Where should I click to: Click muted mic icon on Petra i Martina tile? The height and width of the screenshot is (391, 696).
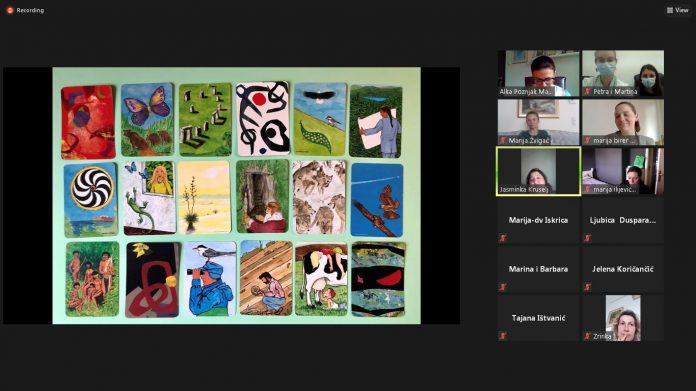tap(588, 92)
